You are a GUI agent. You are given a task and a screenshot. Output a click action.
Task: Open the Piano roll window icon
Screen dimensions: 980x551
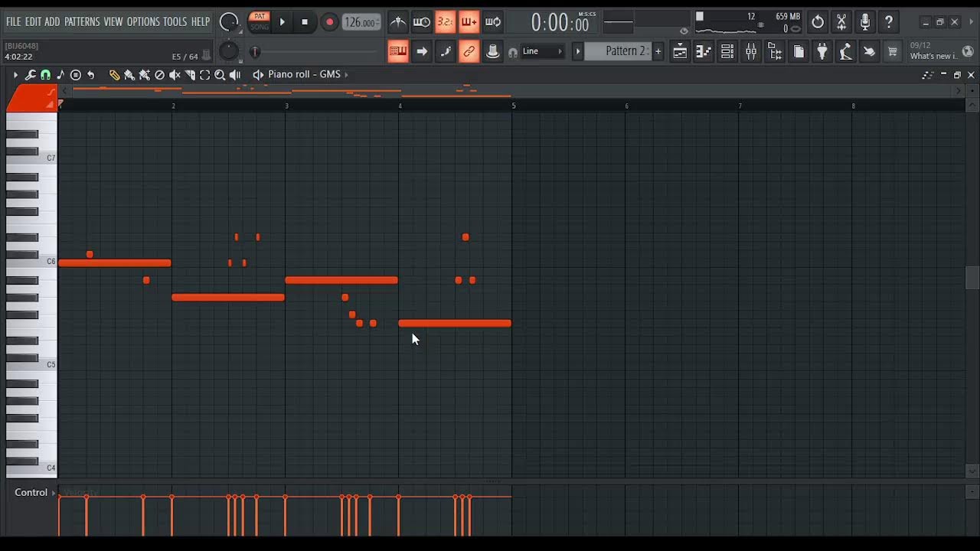coord(703,51)
